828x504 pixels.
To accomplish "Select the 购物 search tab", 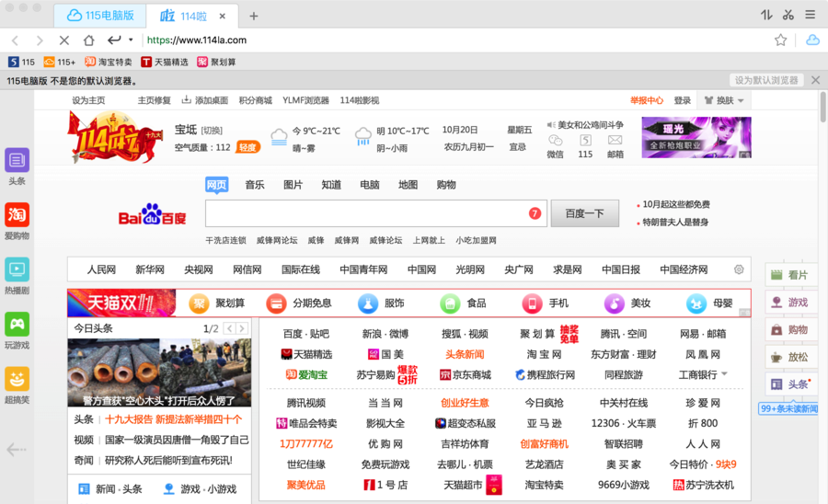I will [446, 185].
